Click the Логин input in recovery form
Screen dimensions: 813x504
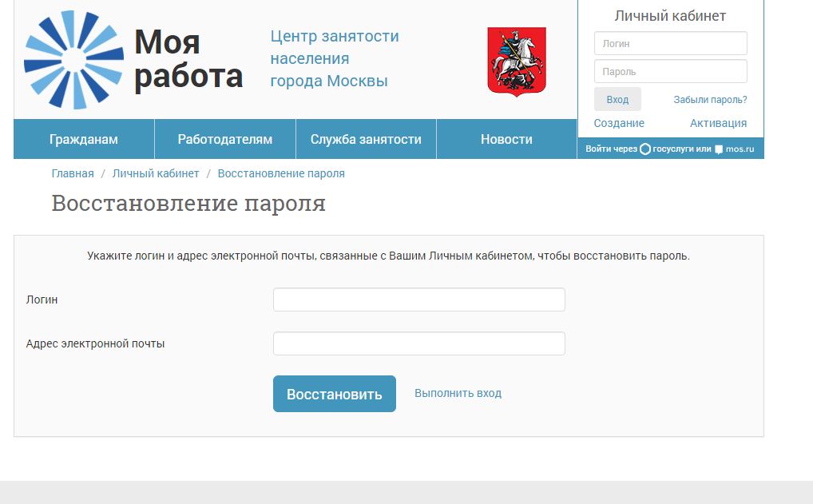[419, 300]
